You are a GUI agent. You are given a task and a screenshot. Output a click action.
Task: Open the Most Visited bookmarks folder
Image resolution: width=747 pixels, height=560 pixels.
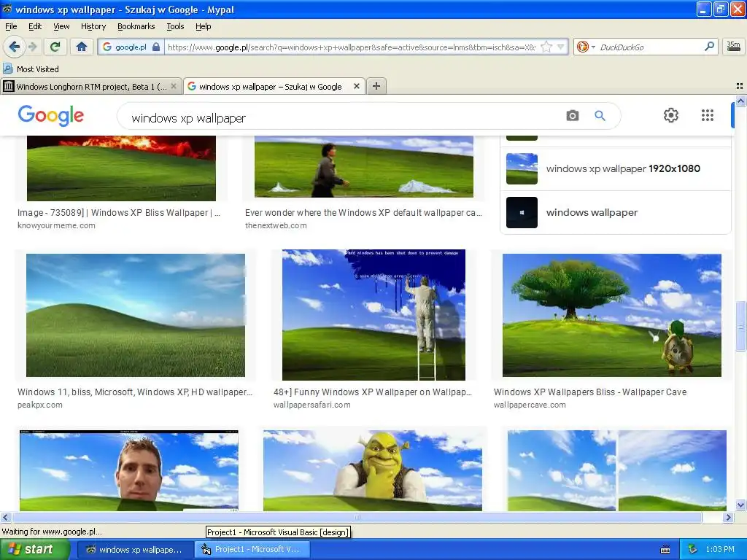pos(31,69)
